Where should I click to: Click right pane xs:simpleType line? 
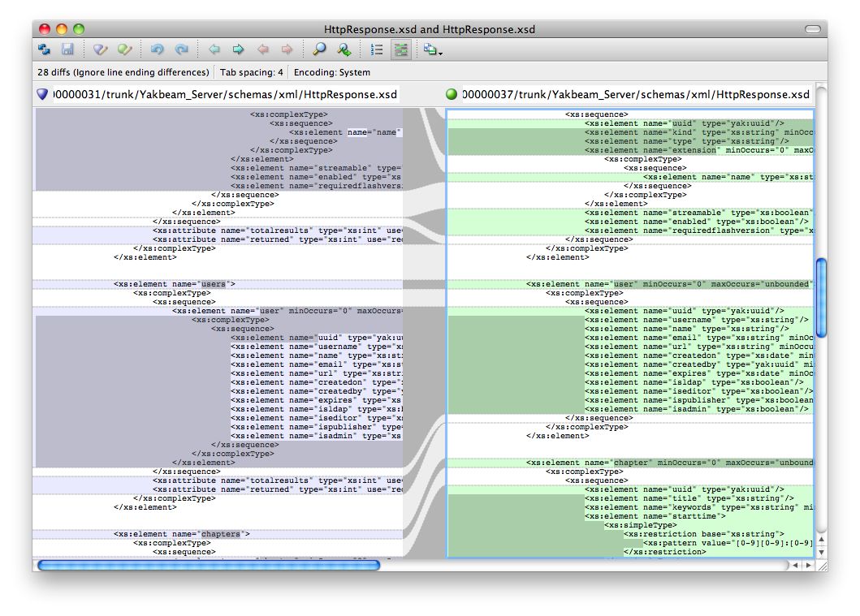click(x=640, y=525)
